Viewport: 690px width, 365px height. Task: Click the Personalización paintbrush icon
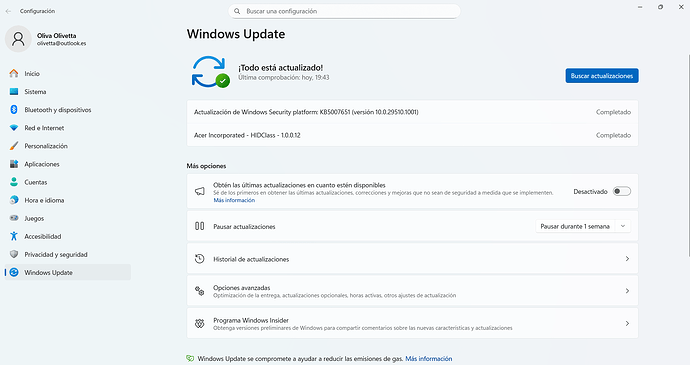[14, 146]
